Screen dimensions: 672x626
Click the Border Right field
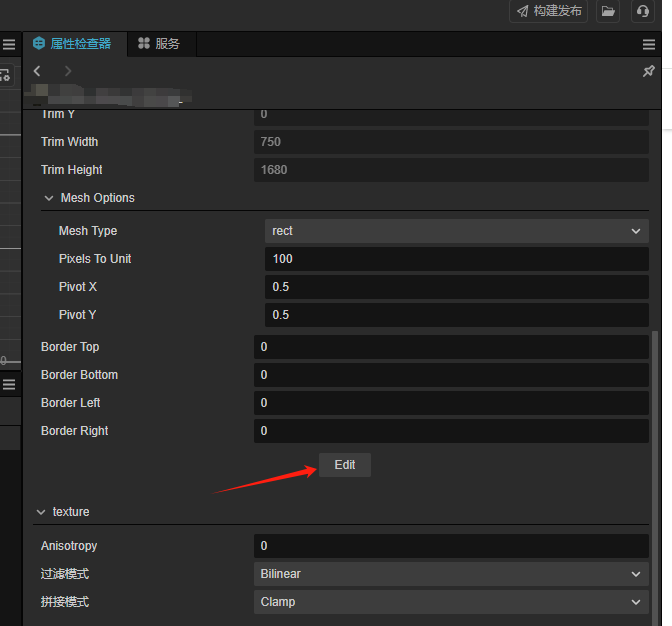[x=451, y=431]
